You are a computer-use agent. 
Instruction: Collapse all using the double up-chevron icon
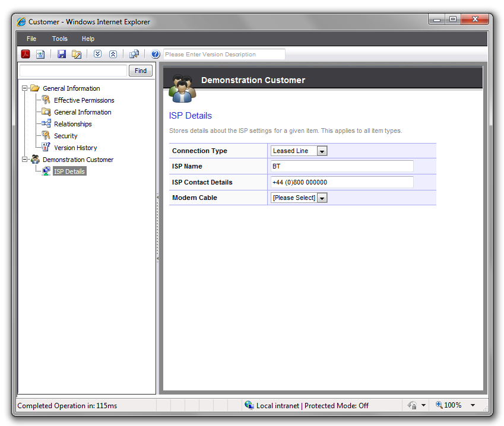click(113, 54)
